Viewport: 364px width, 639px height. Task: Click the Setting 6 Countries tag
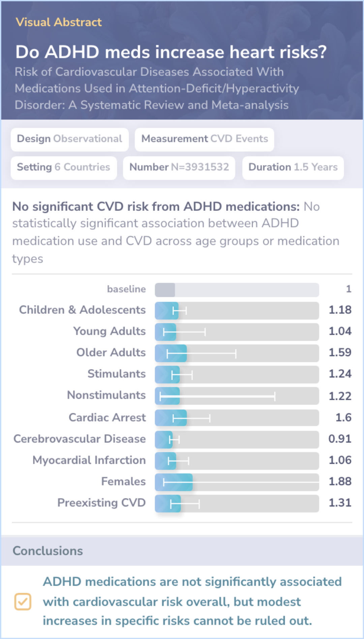tap(64, 167)
